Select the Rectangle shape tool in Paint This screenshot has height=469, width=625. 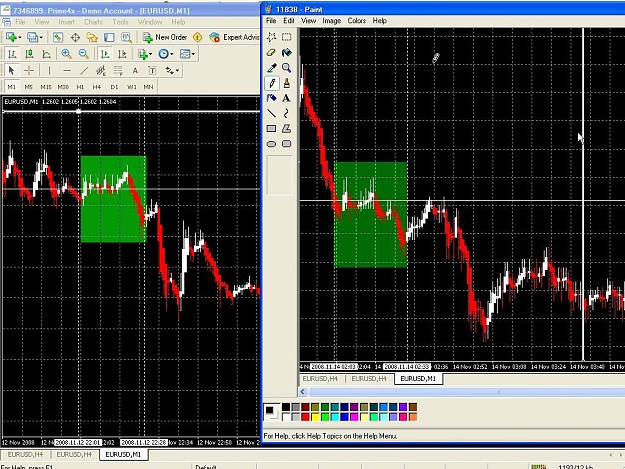pos(271,129)
